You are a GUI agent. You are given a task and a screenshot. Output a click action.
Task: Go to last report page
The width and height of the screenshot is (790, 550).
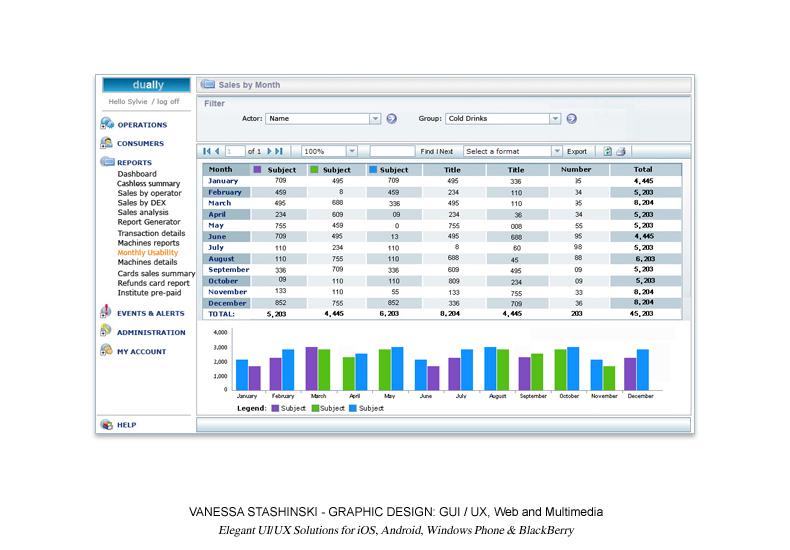coord(279,151)
